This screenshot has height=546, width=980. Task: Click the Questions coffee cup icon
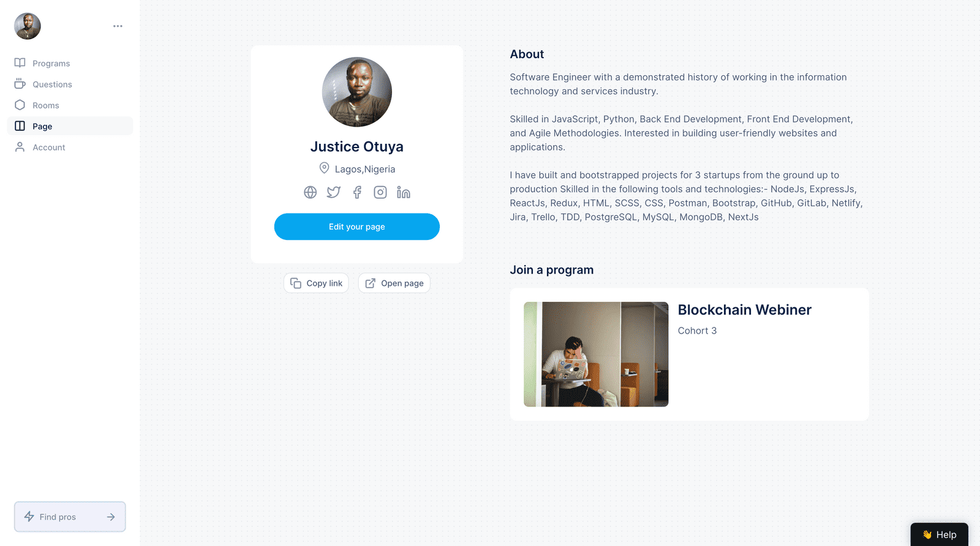click(20, 84)
